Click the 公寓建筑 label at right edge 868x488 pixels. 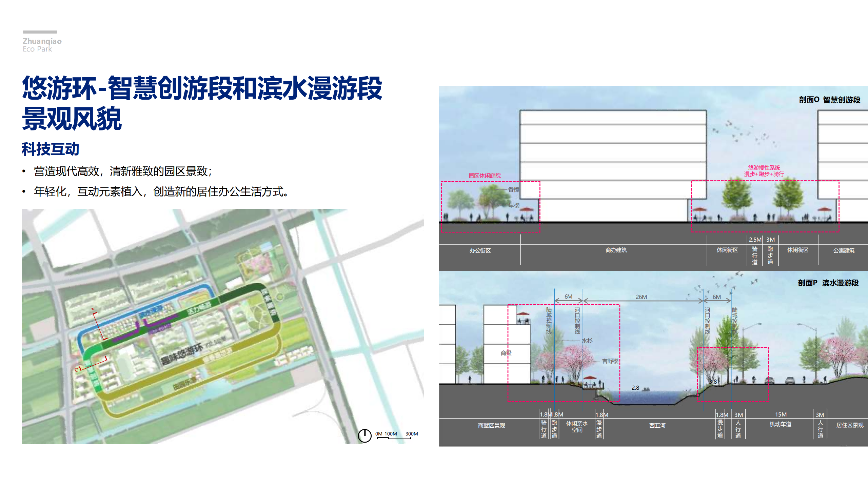click(844, 250)
